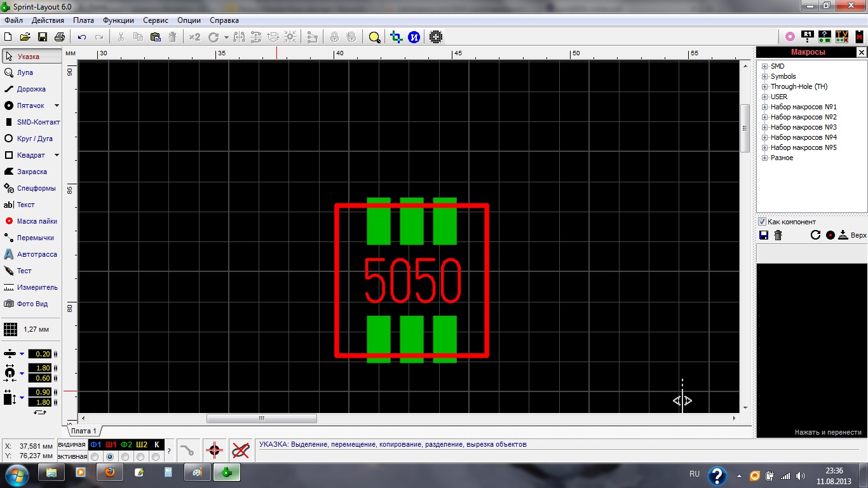
Task: Select the Дорожка (track) tool
Action: 31,90
